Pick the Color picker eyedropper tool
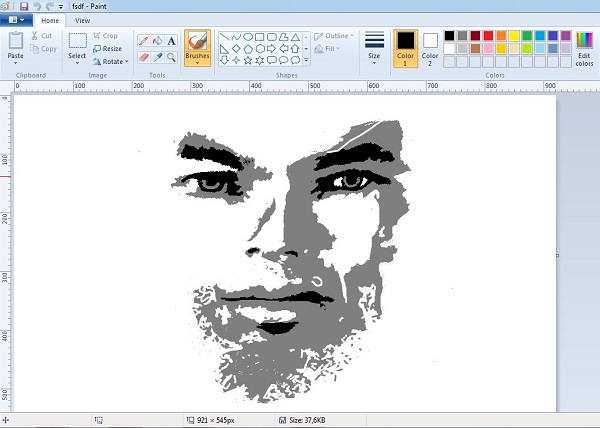 tap(157, 57)
